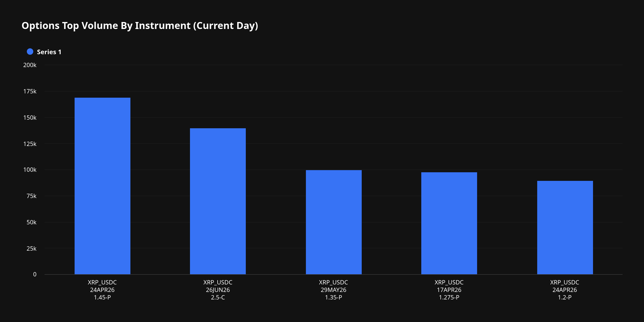Click the 24APR26 1.2-P bar
This screenshot has width=644, height=322.
pyautogui.click(x=565, y=228)
